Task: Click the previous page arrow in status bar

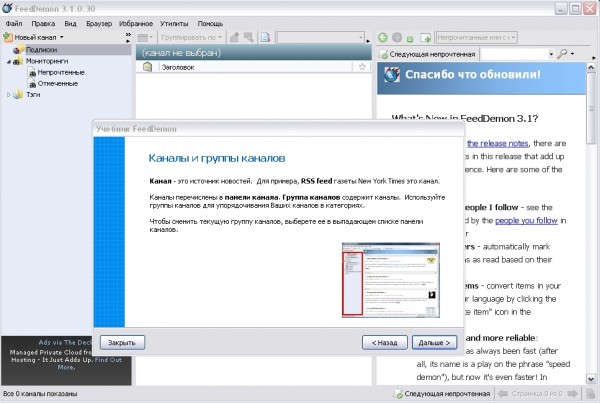Action: [502, 393]
